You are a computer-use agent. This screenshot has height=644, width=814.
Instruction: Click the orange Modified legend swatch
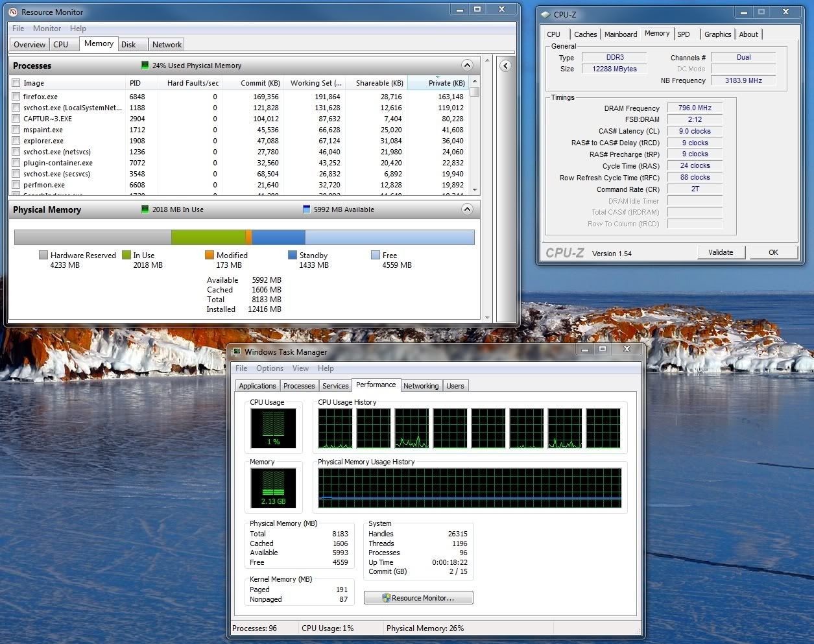pos(209,256)
